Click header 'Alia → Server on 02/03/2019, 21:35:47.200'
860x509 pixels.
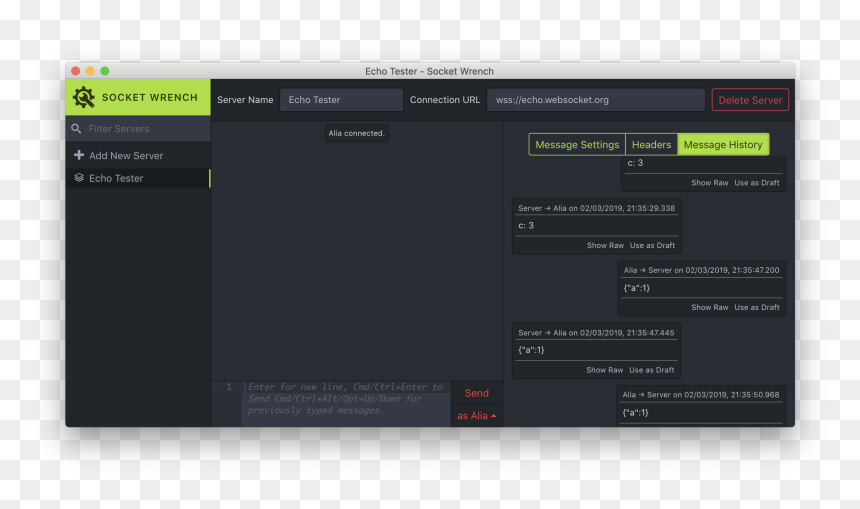pyautogui.click(x=701, y=270)
